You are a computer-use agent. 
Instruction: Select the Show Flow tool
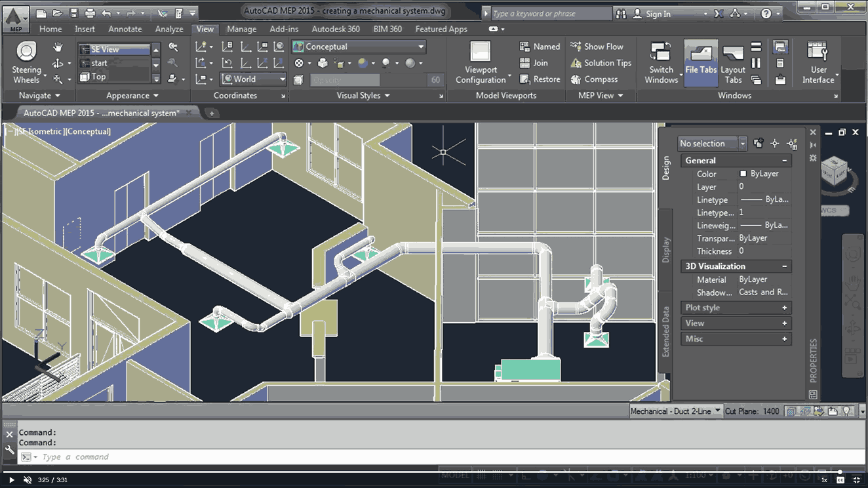coord(597,47)
